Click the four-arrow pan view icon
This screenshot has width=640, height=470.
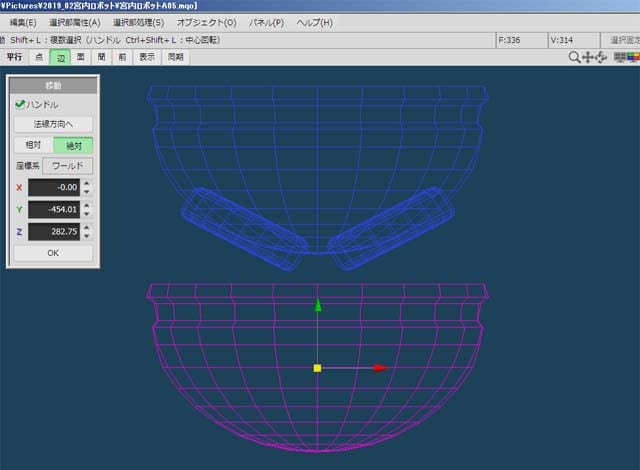(x=588, y=57)
